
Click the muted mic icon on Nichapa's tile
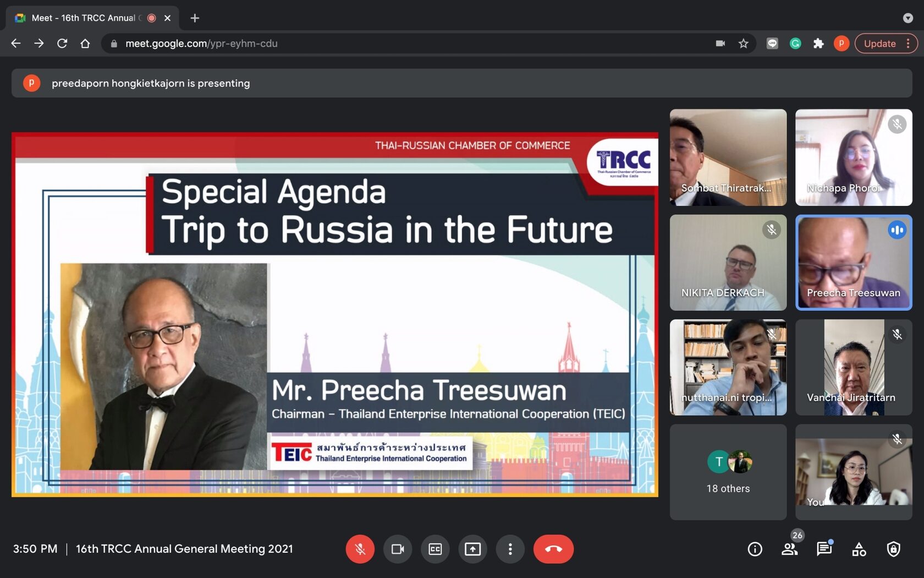[897, 124]
